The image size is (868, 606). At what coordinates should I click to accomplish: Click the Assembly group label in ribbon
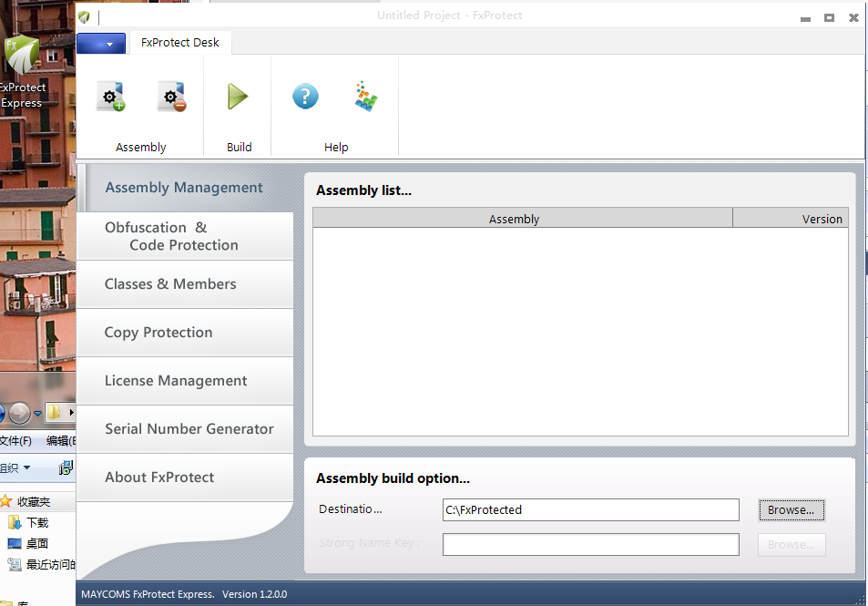[140, 147]
